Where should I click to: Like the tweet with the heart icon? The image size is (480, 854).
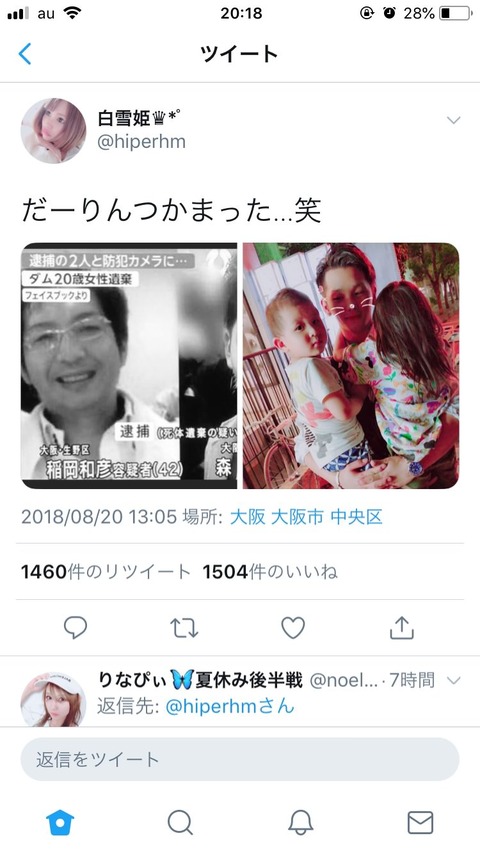(293, 627)
